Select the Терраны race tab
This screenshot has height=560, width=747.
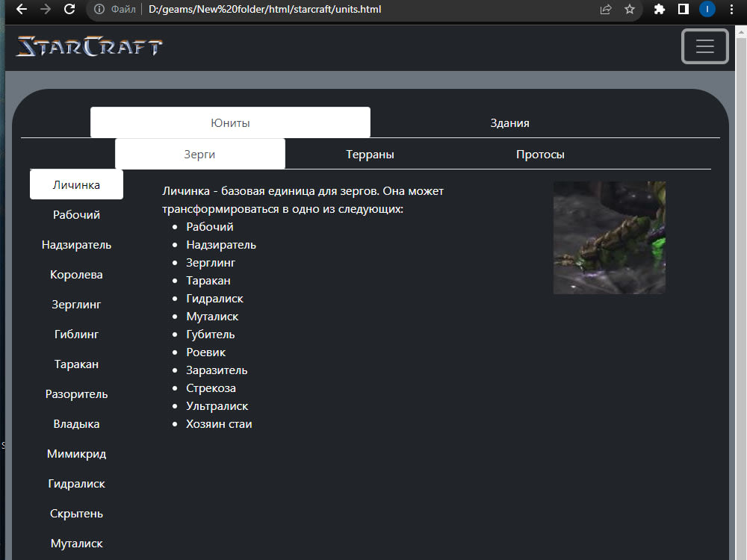point(371,155)
